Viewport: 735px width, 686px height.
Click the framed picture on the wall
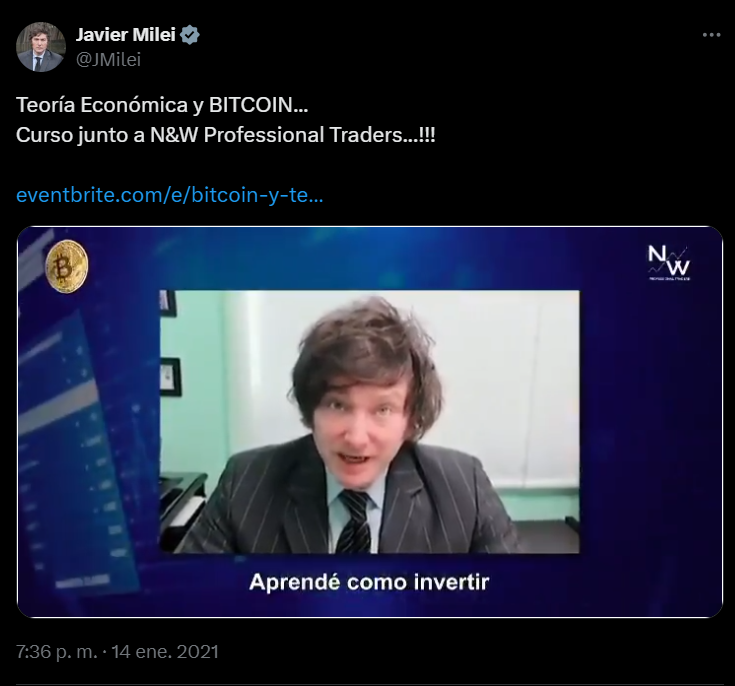click(x=170, y=377)
